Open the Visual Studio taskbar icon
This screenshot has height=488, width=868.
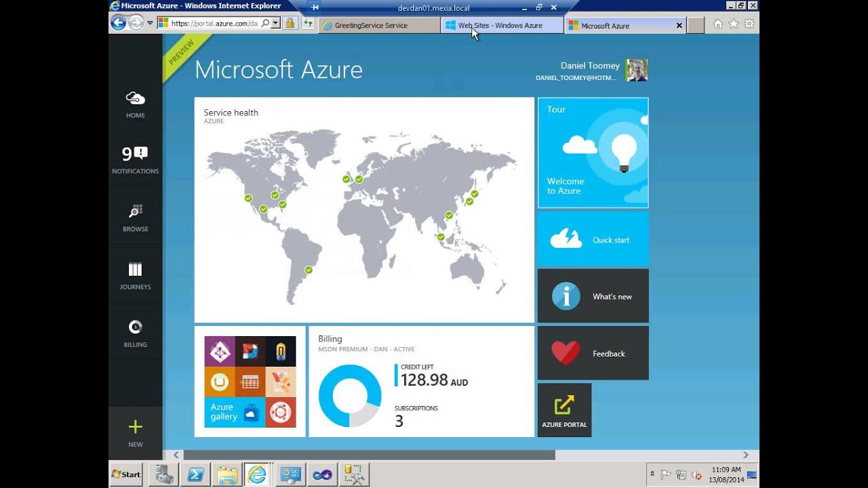click(322, 474)
